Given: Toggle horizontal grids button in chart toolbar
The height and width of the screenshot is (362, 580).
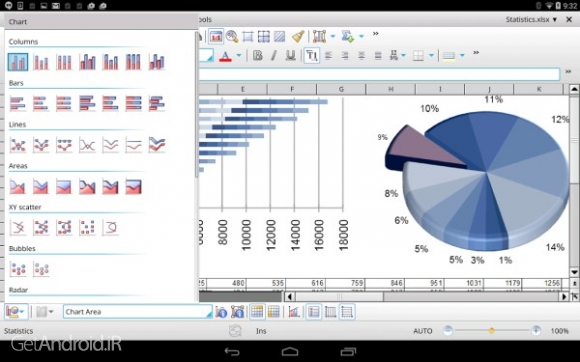Looking at the screenshot, I should [x=257, y=312].
